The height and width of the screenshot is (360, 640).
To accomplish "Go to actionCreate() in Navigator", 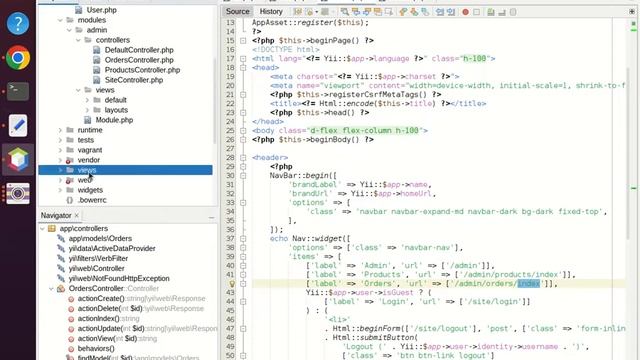I will (141, 299).
